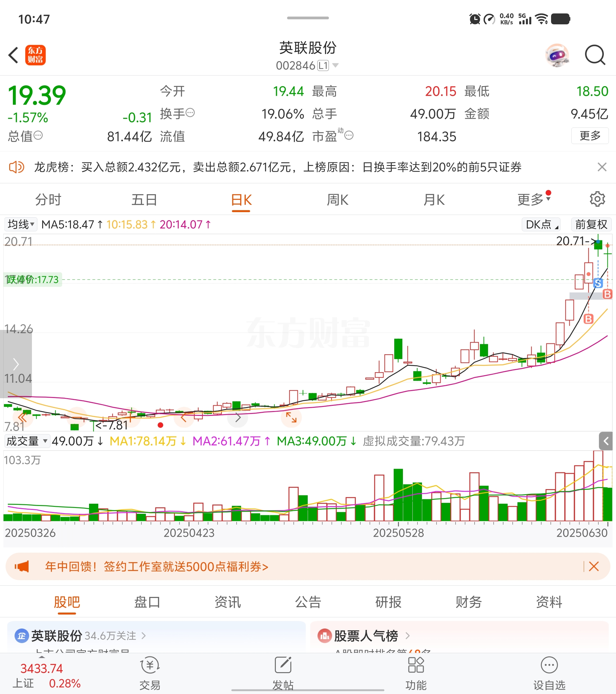Tap the MA5:18.47 moving average value
Screen dimensions: 616x694
pyautogui.click(x=72, y=224)
